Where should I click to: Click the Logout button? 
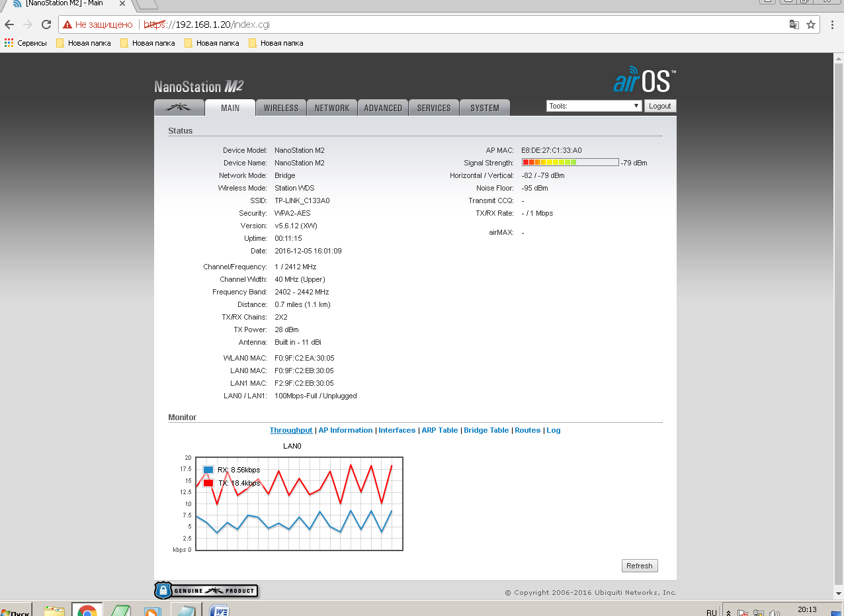(x=660, y=106)
